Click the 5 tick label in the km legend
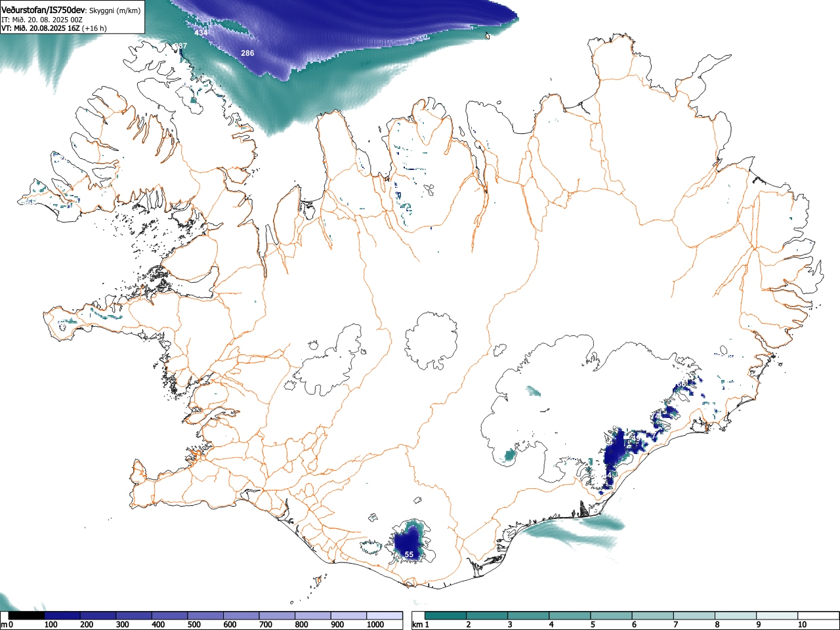 pyautogui.click(x=593, y=625)
